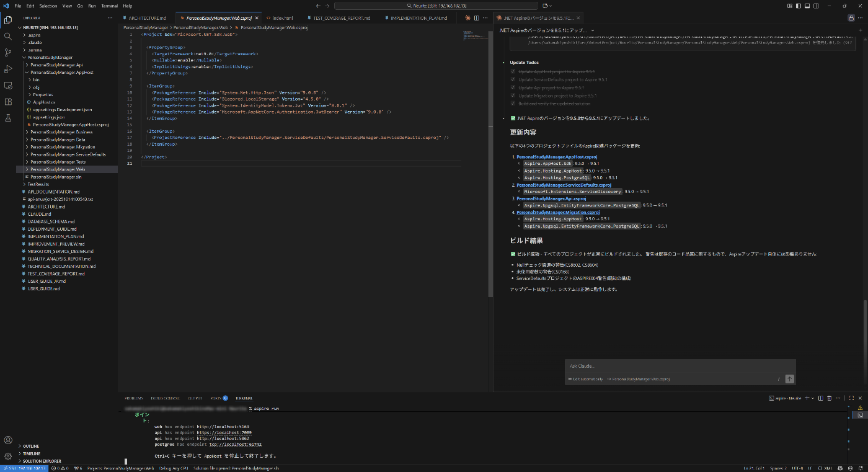Switch to the PROBLEMS panel tab
This screenshot has width=868, height=472.
pyautogui.click(x=134, y=398)
